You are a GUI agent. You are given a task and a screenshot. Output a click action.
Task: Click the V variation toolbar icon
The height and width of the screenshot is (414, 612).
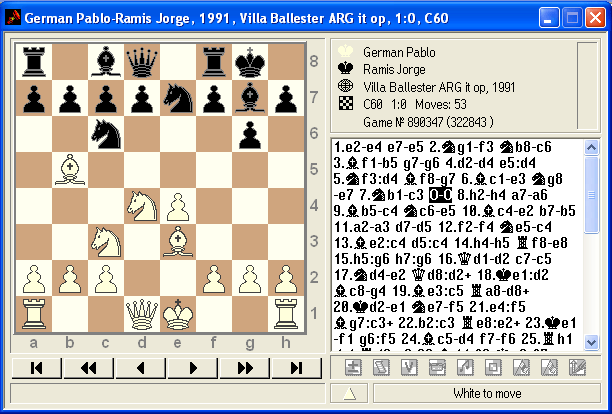tap(409, 367)
